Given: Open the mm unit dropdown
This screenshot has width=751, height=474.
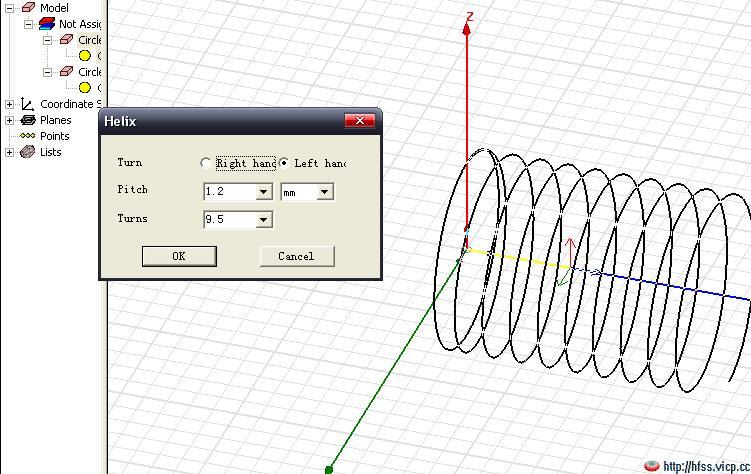Looking at the screenshot, I should [324, 191].
